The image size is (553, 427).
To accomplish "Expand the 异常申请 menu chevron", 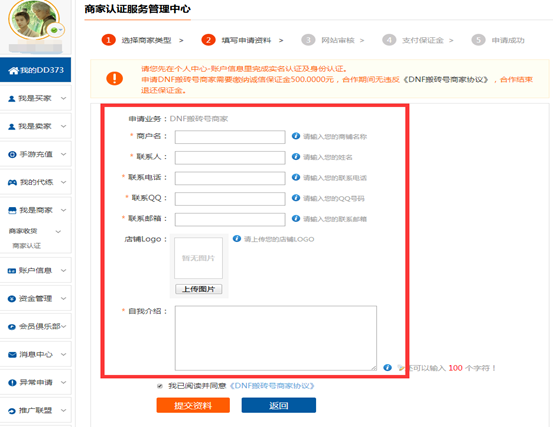I will pos(63,382).
